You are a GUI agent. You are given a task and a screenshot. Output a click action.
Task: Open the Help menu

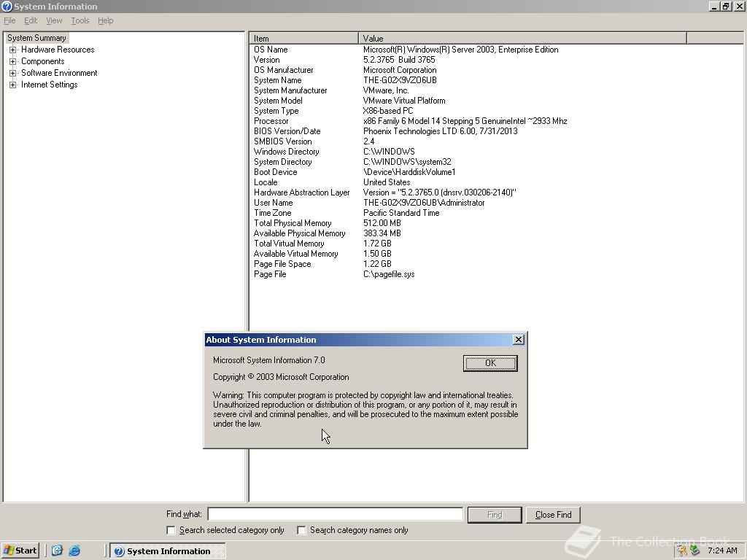[x=105, y=20]
